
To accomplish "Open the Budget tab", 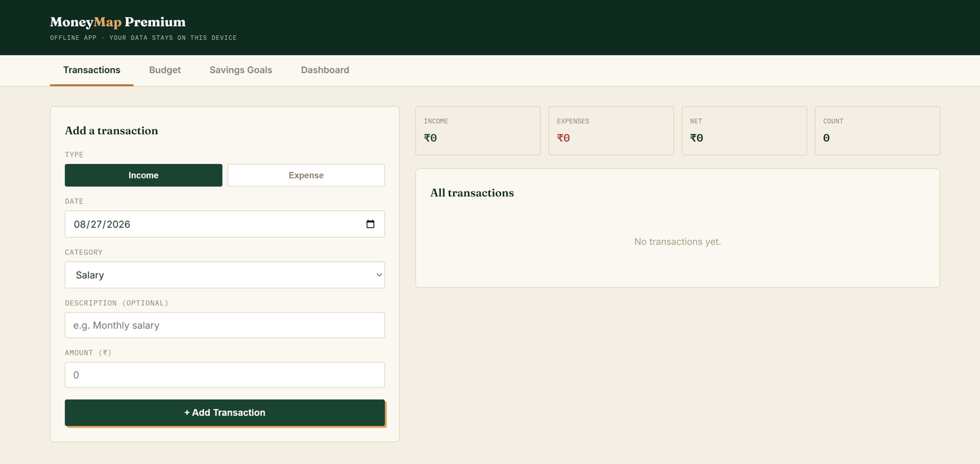I will (165, 70).
